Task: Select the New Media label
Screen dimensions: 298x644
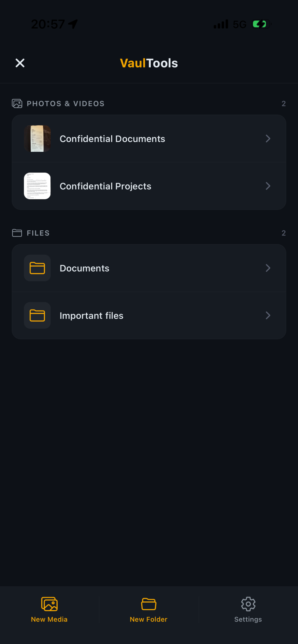Action: point(49,619)
